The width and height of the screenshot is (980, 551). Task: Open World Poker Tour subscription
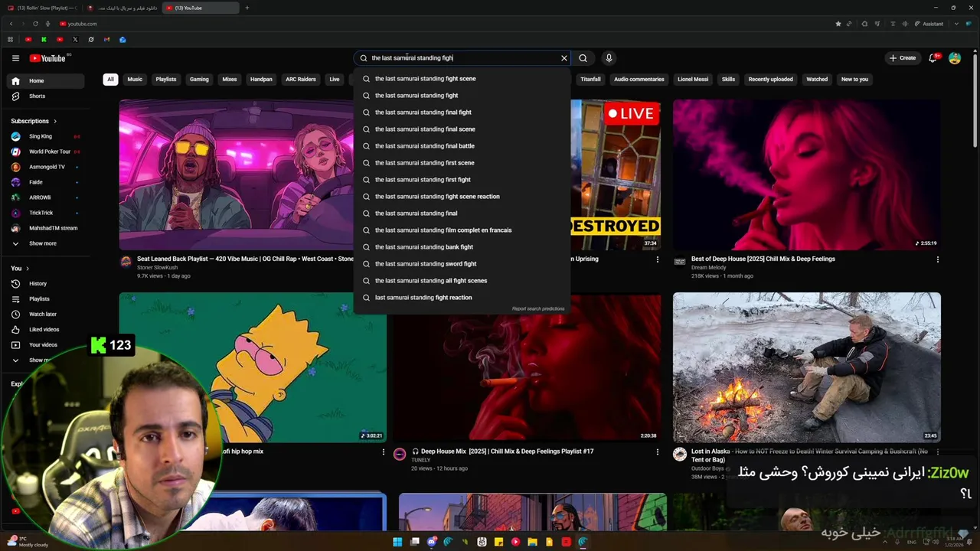click(47, 152)
